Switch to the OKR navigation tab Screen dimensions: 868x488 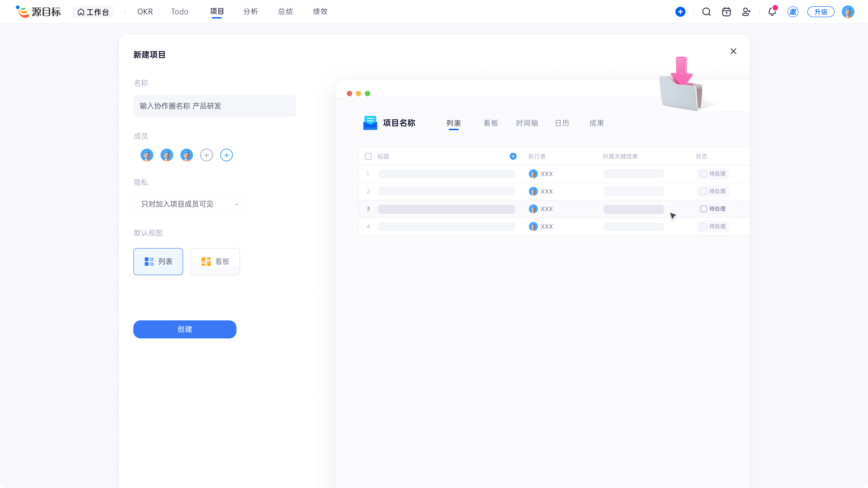point(145,12)
